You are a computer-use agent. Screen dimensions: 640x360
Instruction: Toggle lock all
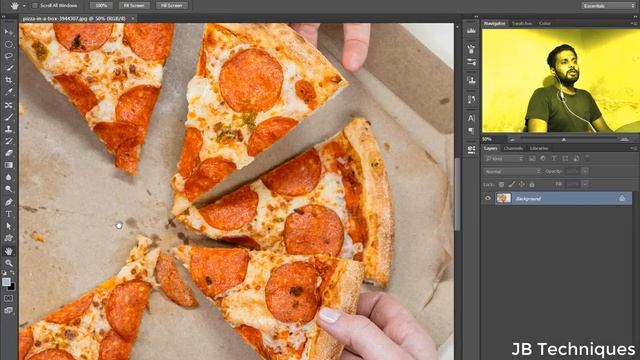[x=532, y=184]
